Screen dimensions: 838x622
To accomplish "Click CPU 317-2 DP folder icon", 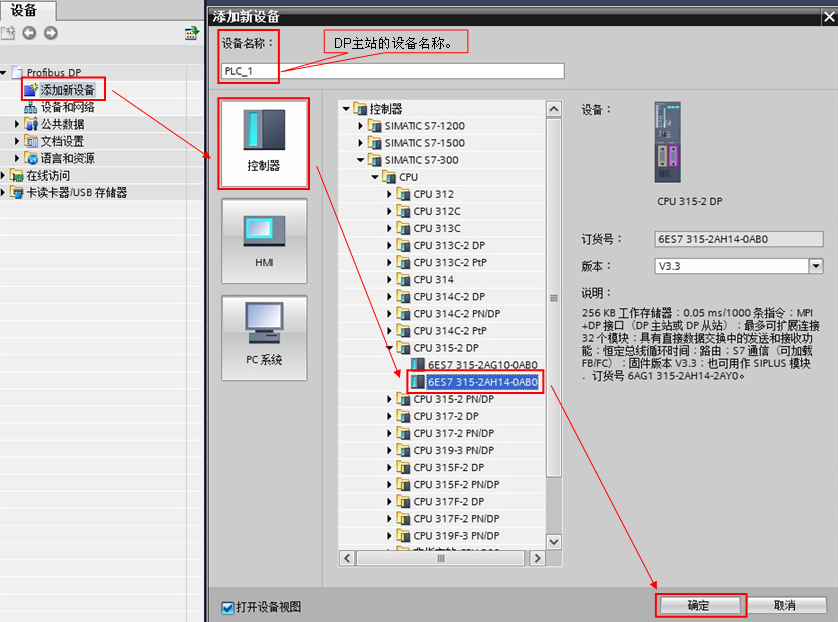I will click(404, 416).
